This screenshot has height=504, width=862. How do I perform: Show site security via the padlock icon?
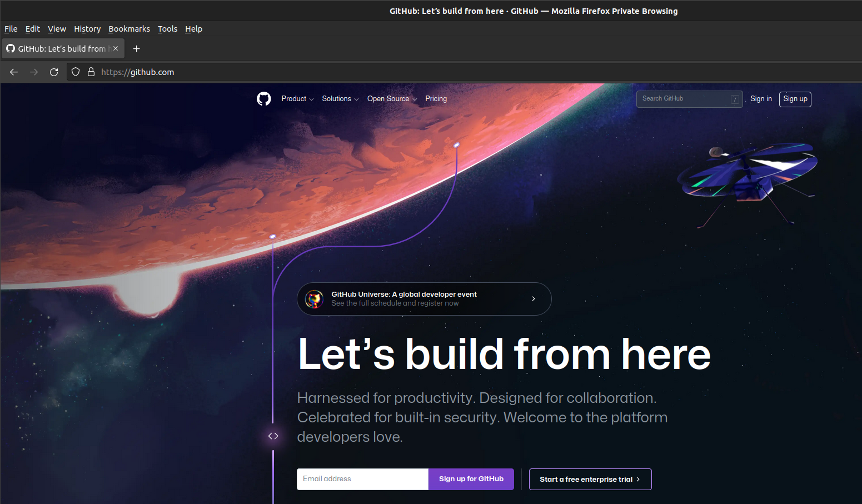[x=91, y=72]
